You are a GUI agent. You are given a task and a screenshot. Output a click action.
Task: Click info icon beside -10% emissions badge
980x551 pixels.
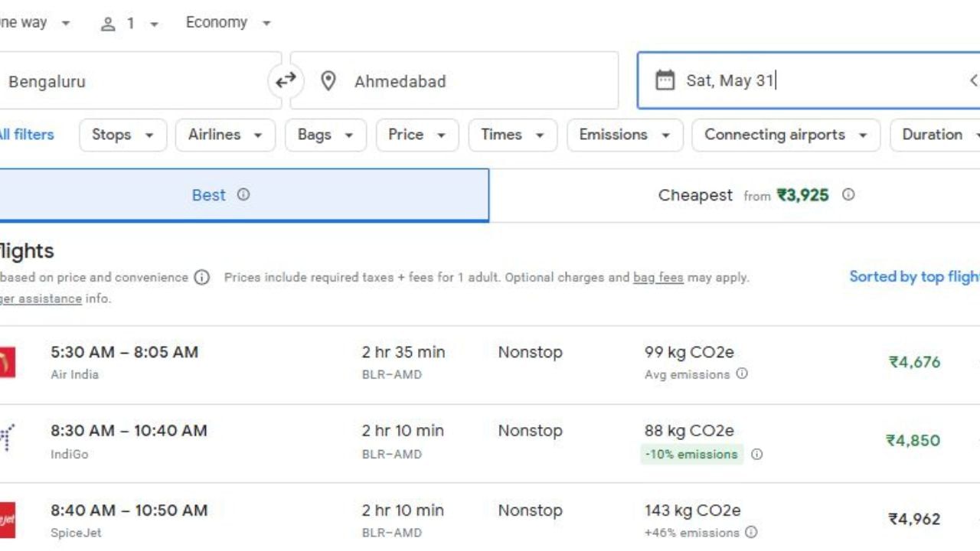(756, 454)
